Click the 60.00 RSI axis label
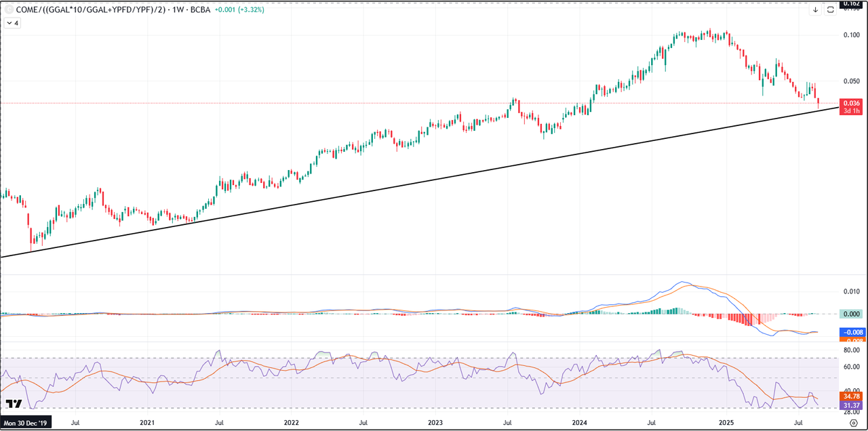This screenshot has width=868, height=431. coord(852,367)
